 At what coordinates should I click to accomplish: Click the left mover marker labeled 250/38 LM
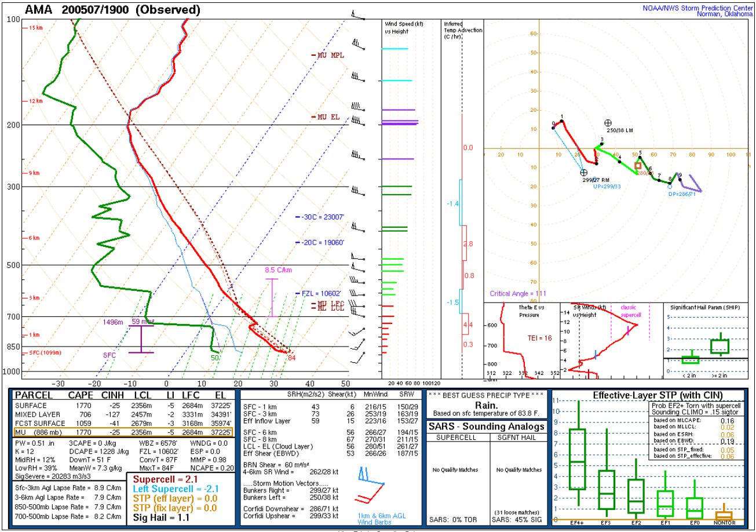point(608,123)
